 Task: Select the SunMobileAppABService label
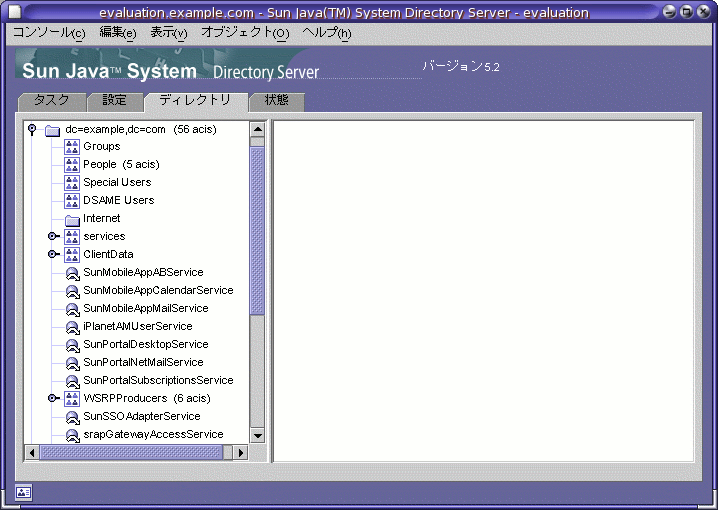[x=143, y=272]
